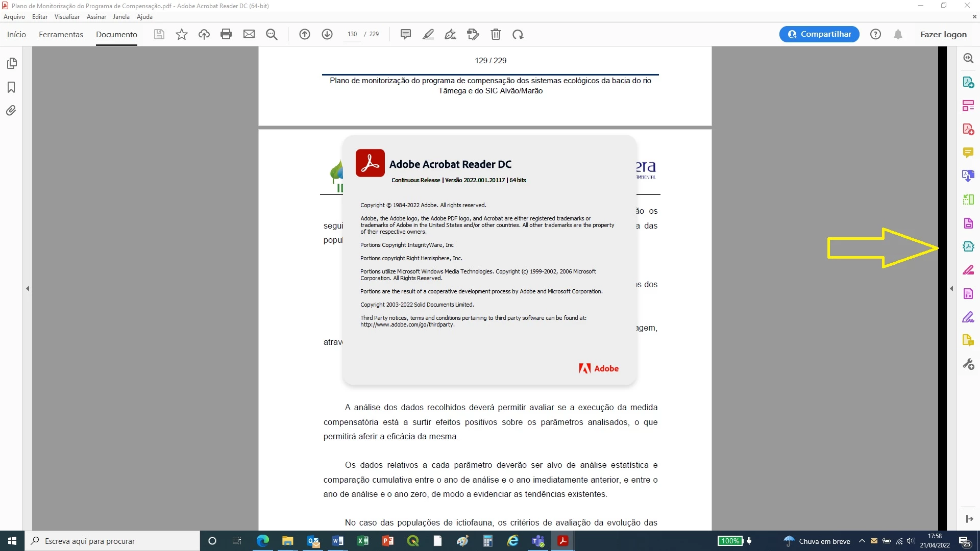This screenshot has width=980, height=551.
Task: Click the add comment speech bubble icon
Action: point(406,34)
